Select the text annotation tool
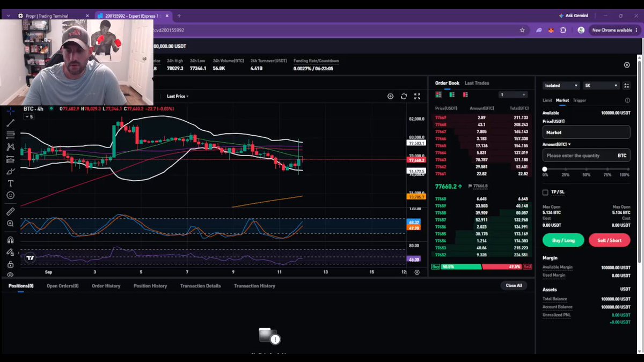The height and width of the screenshot is (362, 644). 10,183
